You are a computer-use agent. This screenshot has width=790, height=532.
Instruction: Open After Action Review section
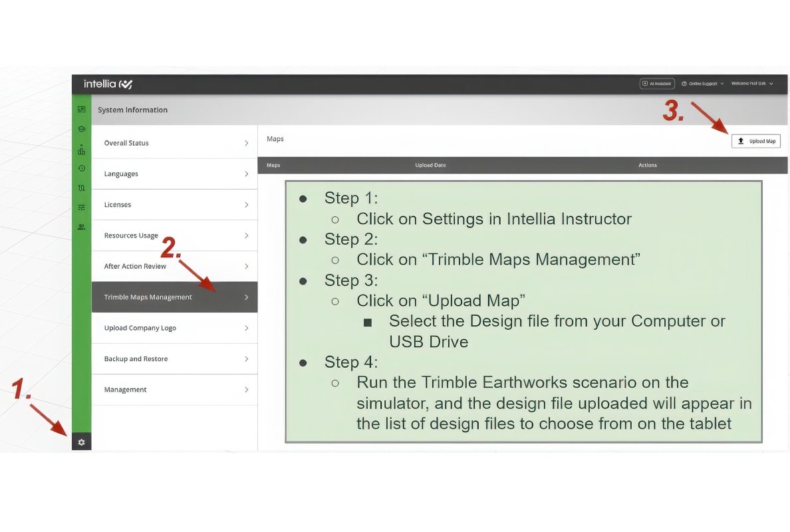pos(174,267)
